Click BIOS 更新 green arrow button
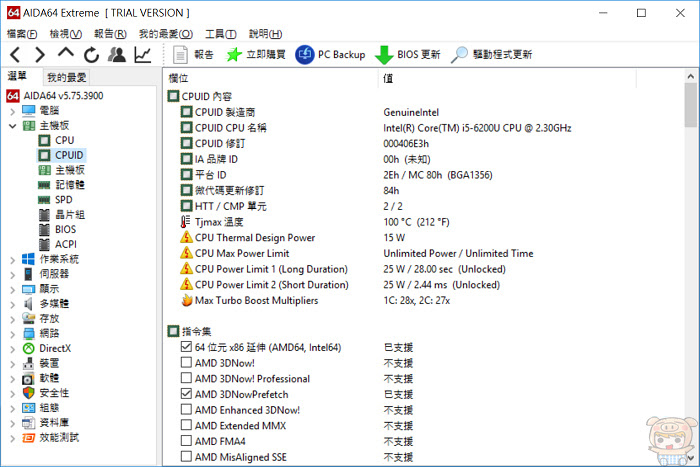The height and width of the screenshot is (467, 700). 408,55
